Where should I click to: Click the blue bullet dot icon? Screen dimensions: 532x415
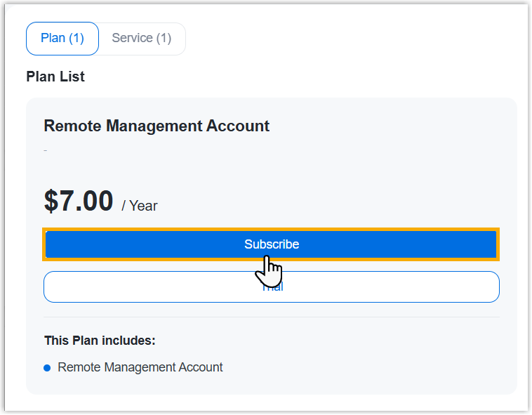47,368
